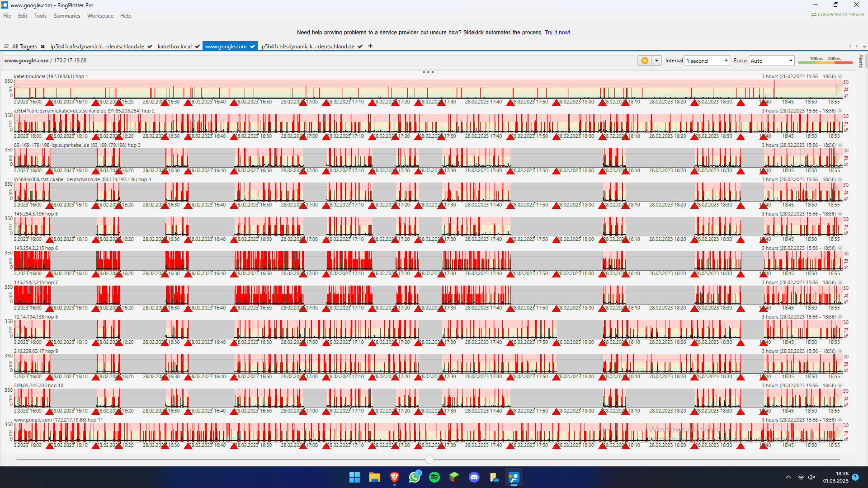868x488 pixels.
Task: Add a new target tab with plus icon
Action: click(370, 46)
